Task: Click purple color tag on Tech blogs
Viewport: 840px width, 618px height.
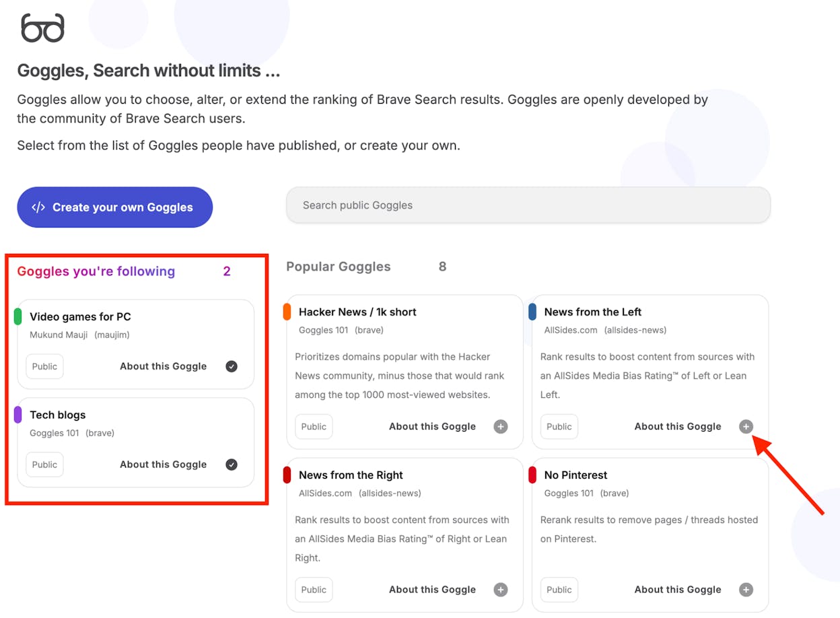Action: pos(18,415)
